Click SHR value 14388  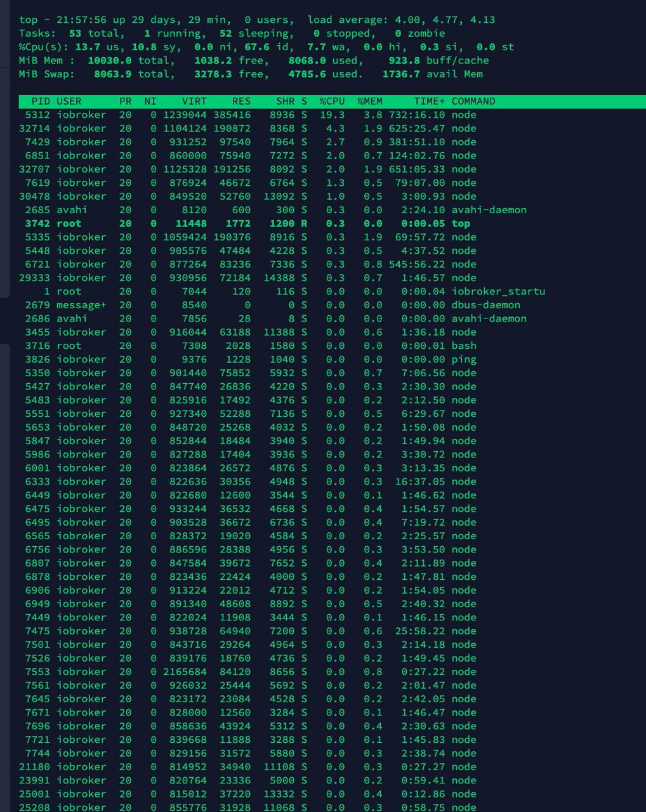point(279,278)
